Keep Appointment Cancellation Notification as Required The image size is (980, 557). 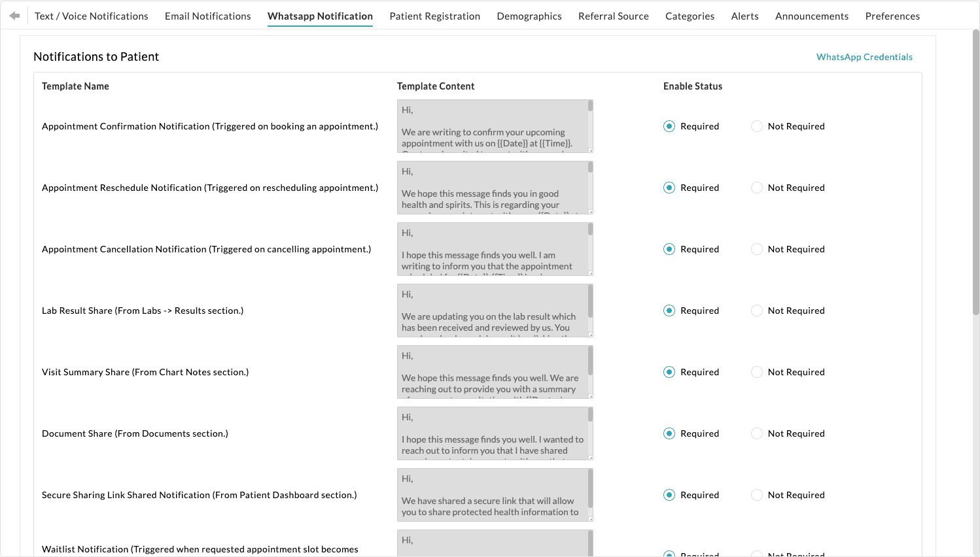(669, 249)
